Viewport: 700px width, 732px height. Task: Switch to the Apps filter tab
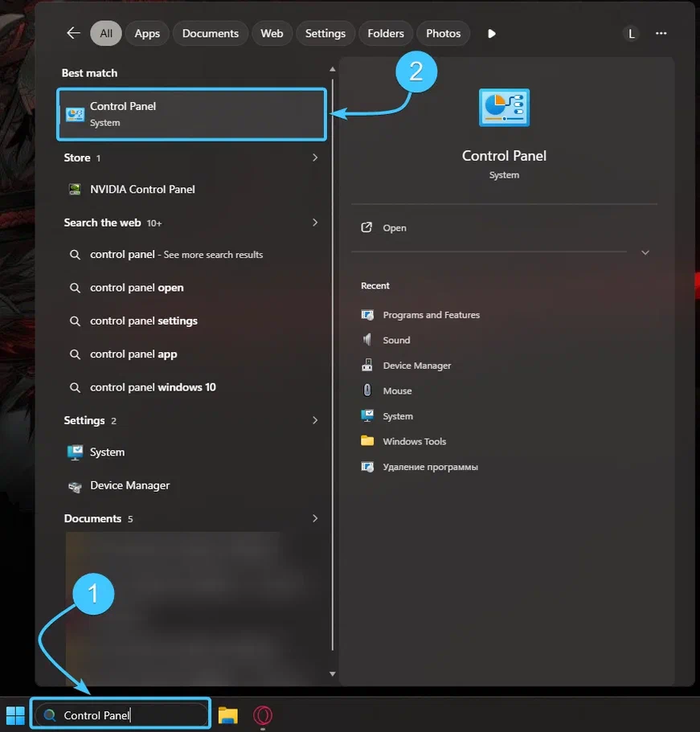pos(147,34)
